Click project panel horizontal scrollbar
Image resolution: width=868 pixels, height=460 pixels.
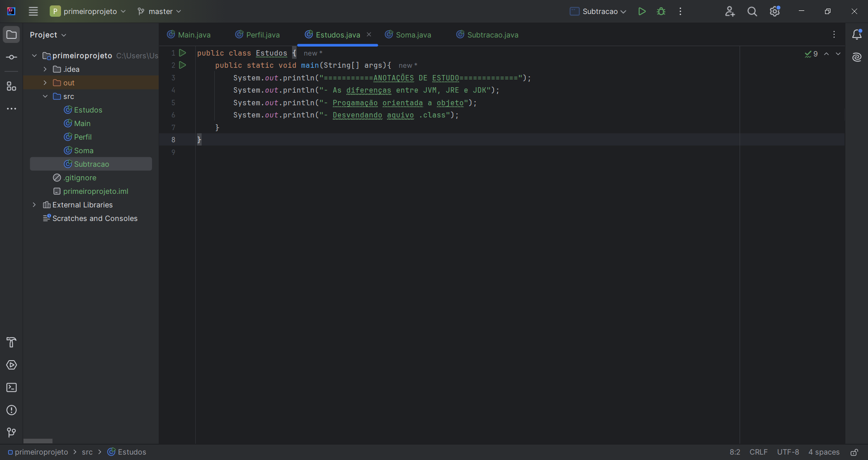point(38,441)
